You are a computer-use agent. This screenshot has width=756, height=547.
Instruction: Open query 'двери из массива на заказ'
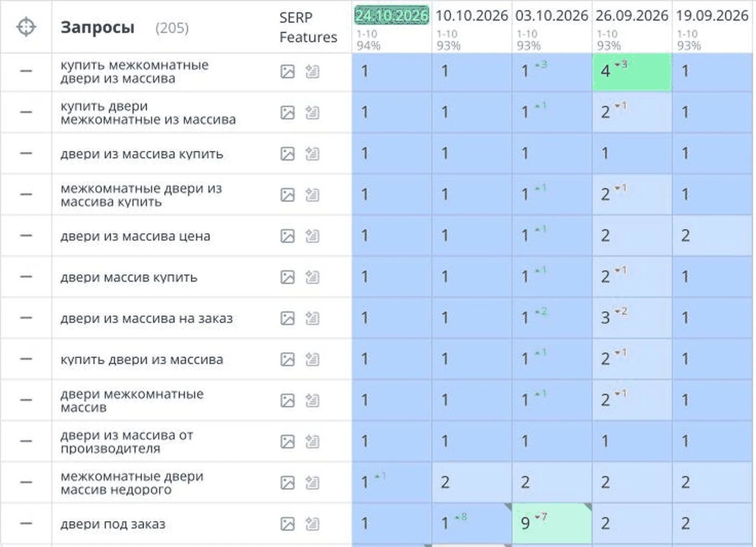pyautogui.click(x=146, y=318)
